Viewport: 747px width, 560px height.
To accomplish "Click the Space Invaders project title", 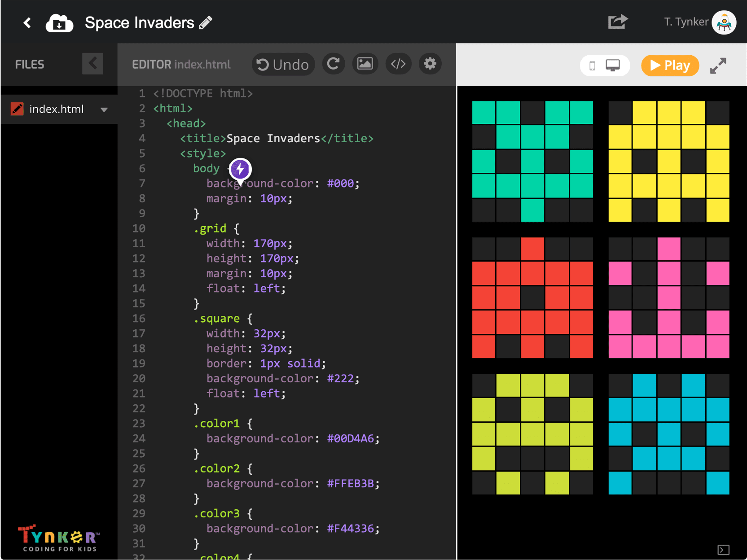I will tap(140, 22).
